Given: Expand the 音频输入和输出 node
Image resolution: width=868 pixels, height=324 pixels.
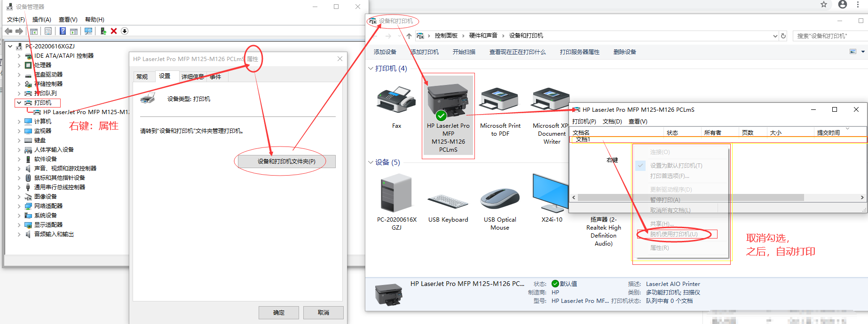Looking at the screenshot, I should coord(19,234).
